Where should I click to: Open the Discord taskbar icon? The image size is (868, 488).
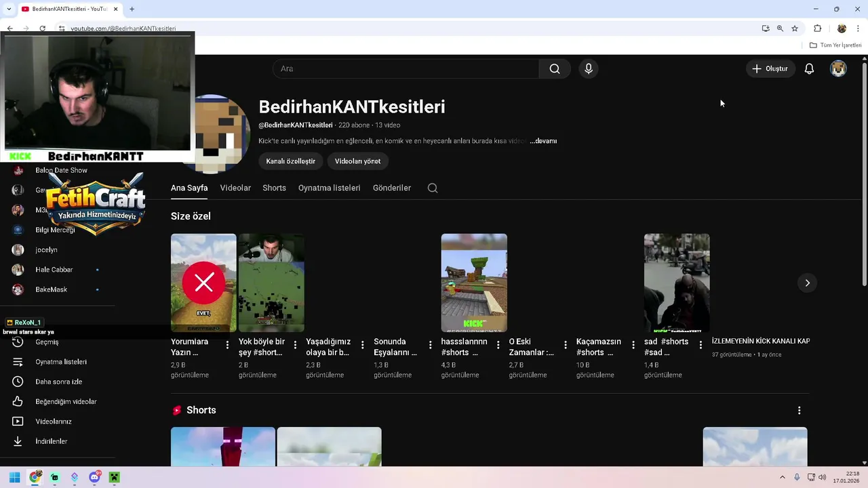(94, 477)
